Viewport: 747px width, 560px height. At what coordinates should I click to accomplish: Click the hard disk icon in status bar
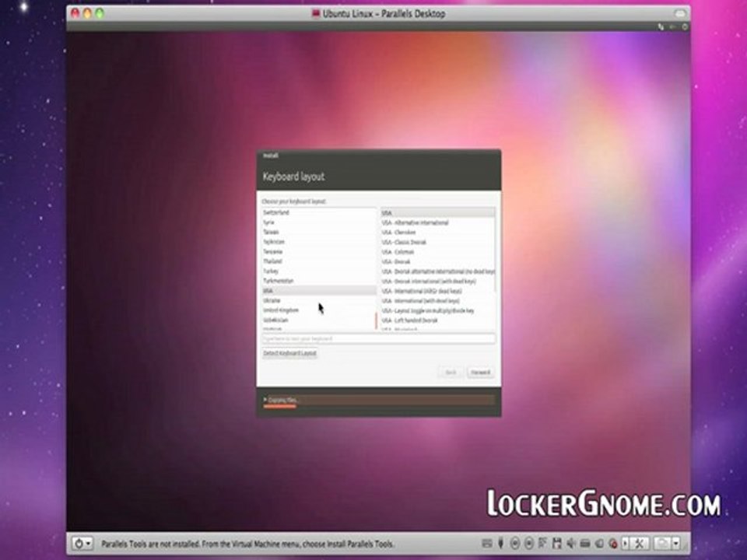[584, 544]
